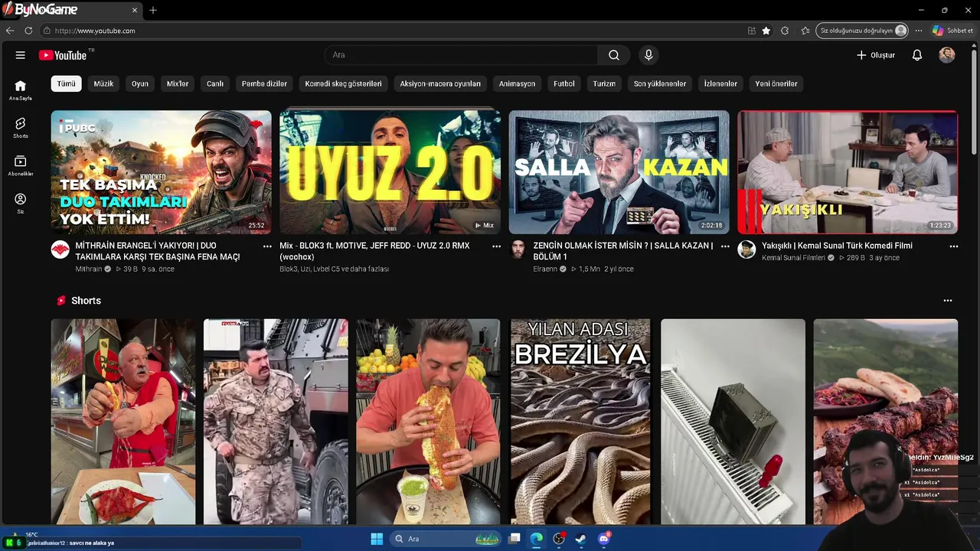Open the radiator short thumbnail
Viewport: 980px width, 551px height.
(x=733, y=422)
